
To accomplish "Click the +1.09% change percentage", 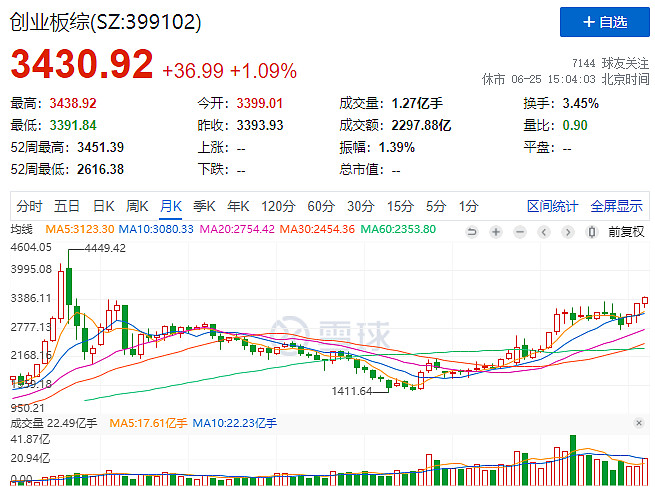I will [x=263, y=71].
